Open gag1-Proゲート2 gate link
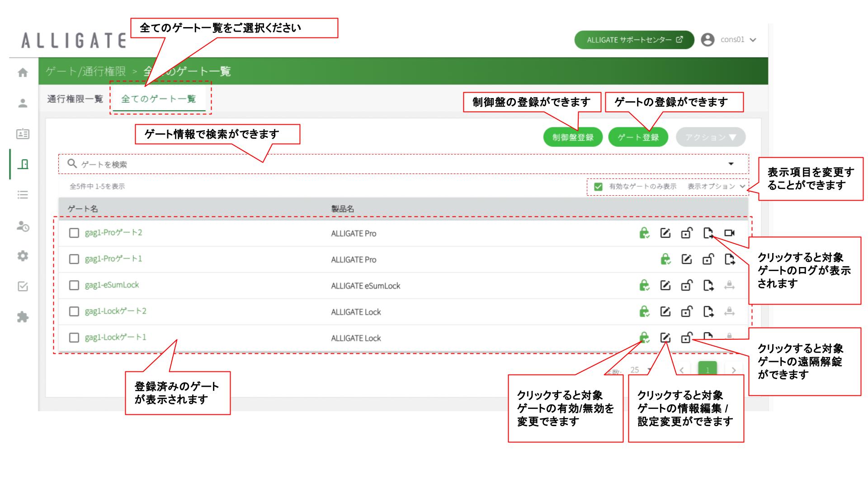 113,233
